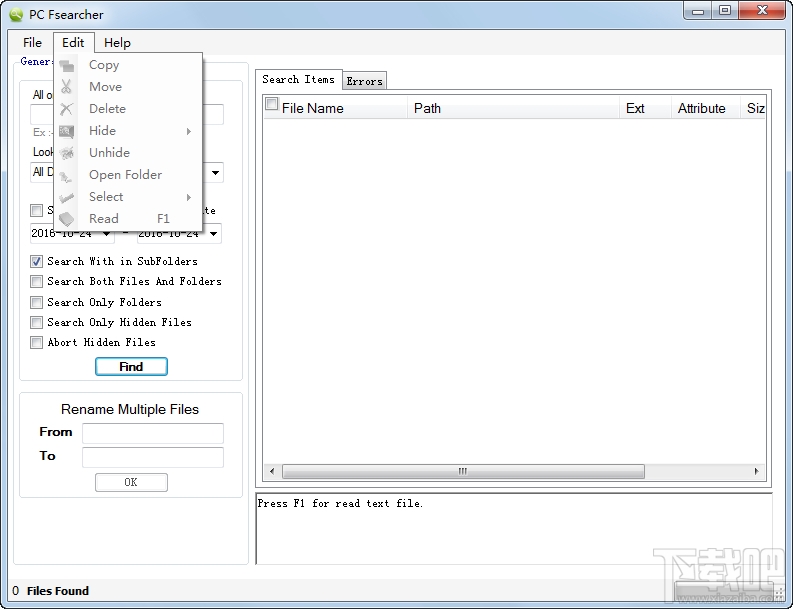
Task: Sort results by Attribute column
Action: pyautogui.click(x=706, y=108)
